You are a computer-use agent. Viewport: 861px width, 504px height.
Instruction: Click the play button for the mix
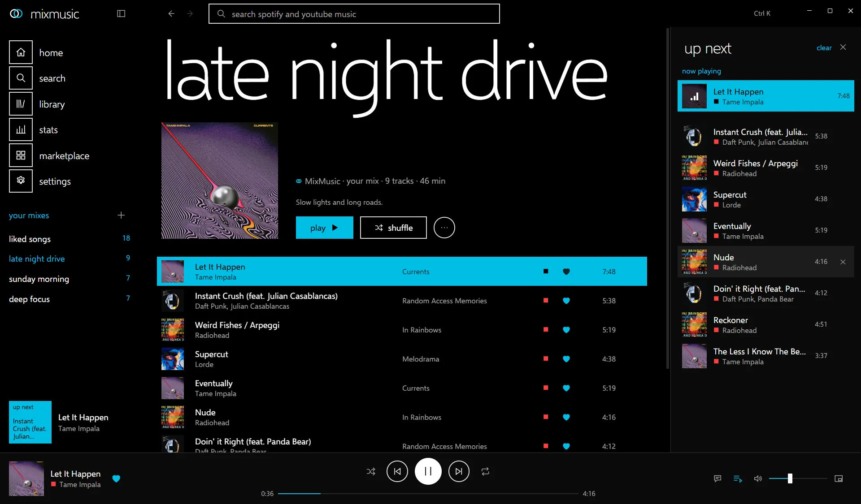pos(324,228)
